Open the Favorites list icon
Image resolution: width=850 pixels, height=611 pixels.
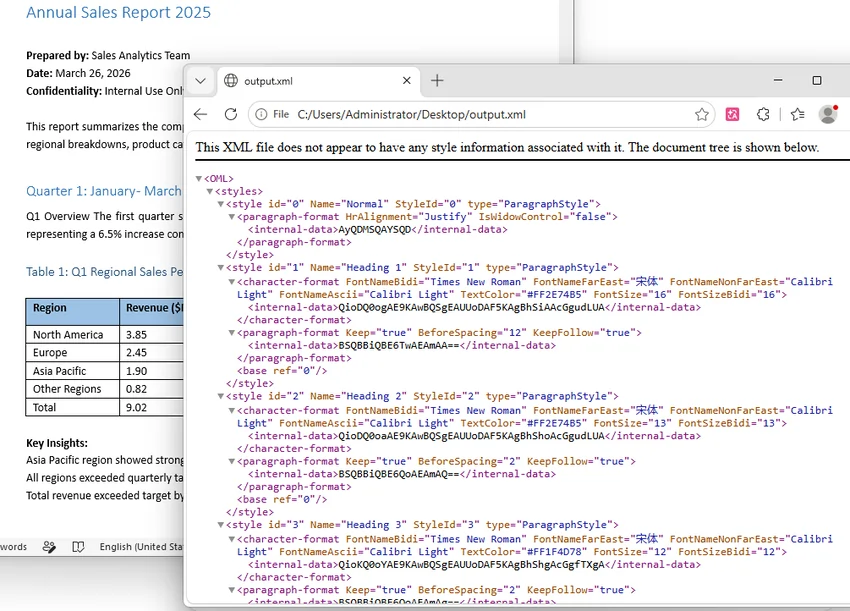(x=797, y=114)
